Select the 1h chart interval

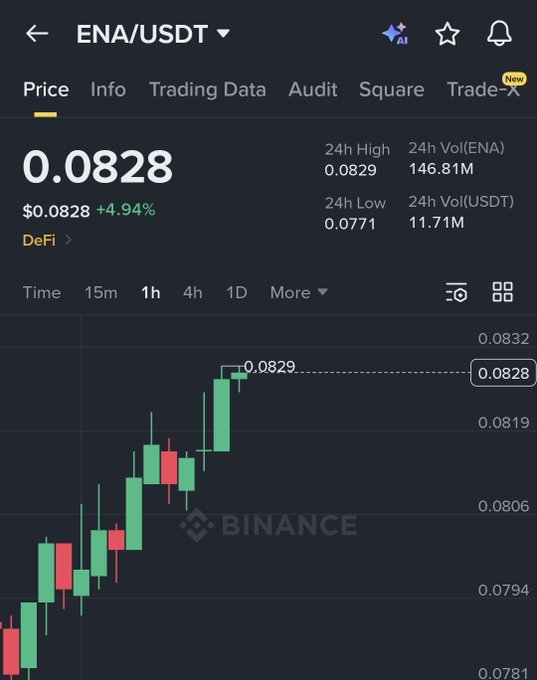click(151, 293)
